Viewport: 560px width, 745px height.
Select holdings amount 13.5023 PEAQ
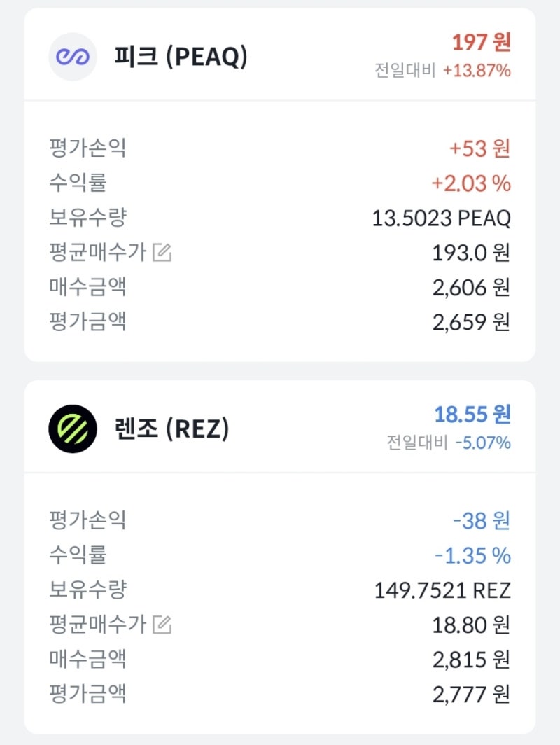[x=441, y=218]
